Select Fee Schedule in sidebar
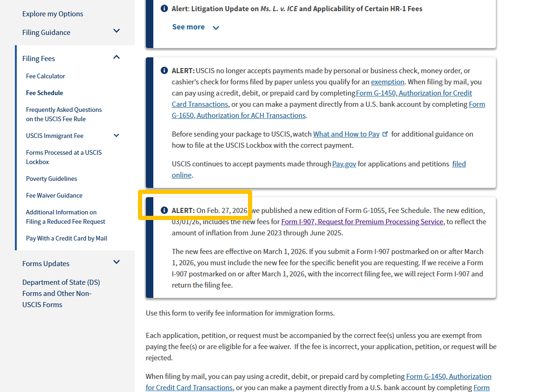The image size is (542, 392). [45, 93]
